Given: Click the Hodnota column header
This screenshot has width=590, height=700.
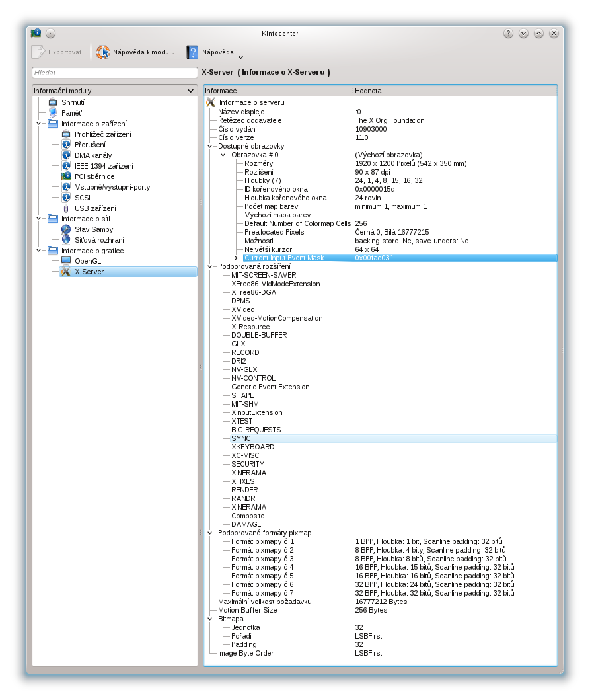Looking at the screenshot, I should point(453,91).
